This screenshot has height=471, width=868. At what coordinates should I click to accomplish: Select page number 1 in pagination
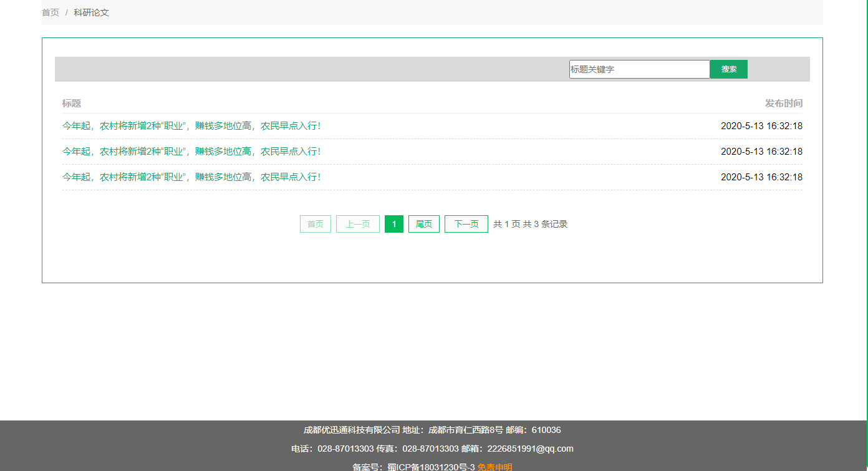click(394, 224)
